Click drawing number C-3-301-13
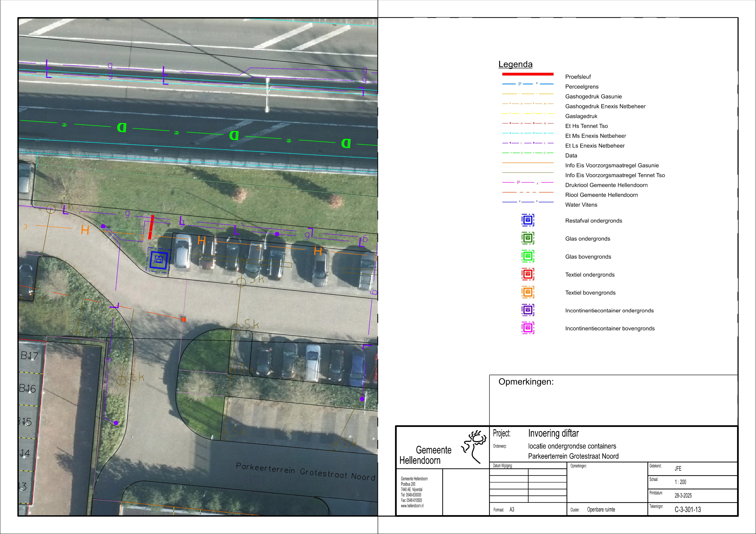The width and height of the screenshot is (756, 534). [x=687, y=510]
